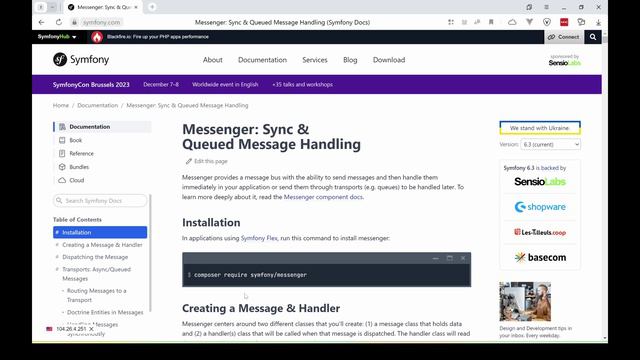This screenshot has width=640, height=360.
Task: Click the Blackfire.io performance banner link
Action: [x=158, y=37]
